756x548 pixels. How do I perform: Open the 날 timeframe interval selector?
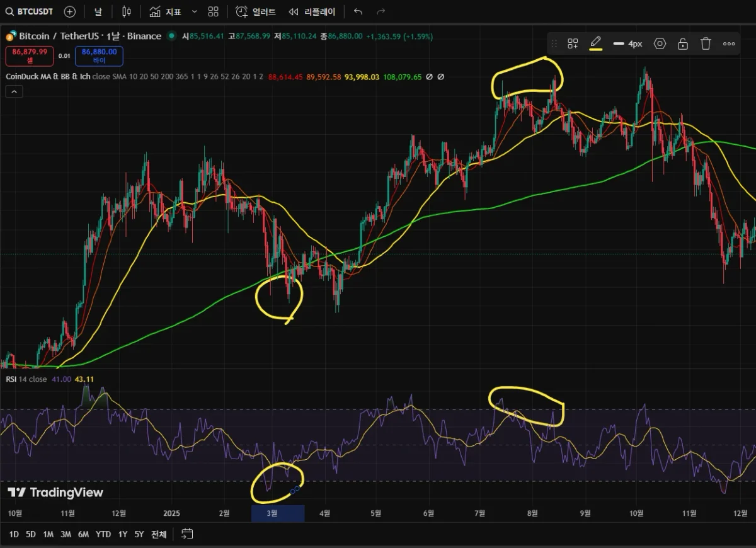[x=98, y=11]
